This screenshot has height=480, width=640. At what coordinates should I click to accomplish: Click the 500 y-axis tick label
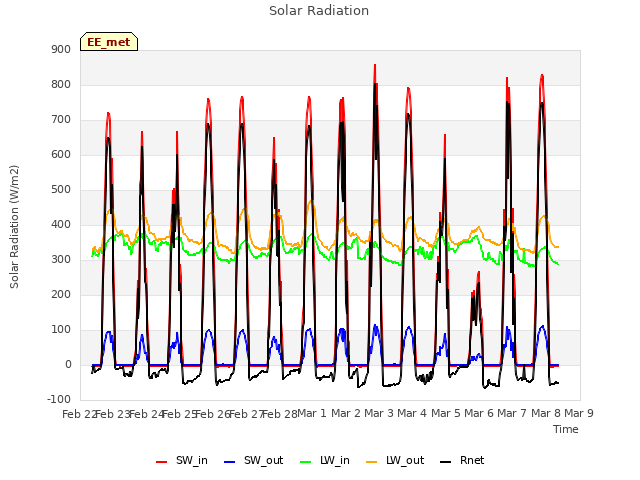[61, 189]
